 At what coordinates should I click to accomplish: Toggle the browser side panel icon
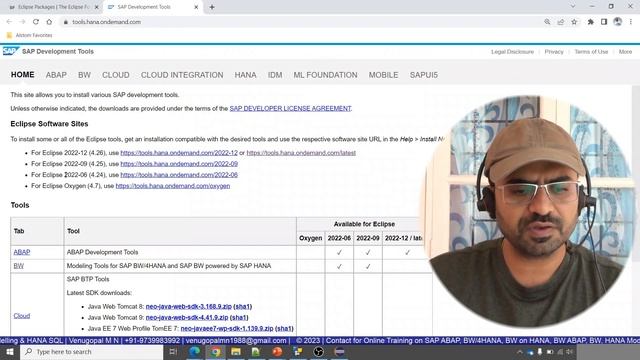(x=604, y=22)
